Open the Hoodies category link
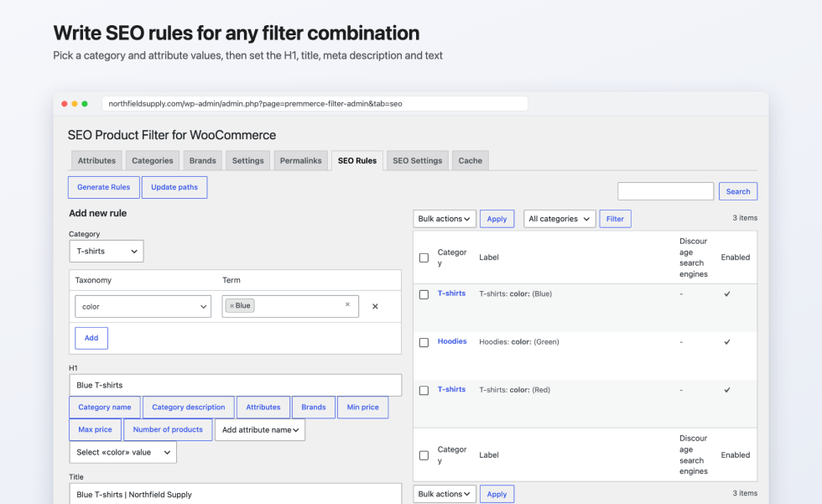The width and height of the screenshot is (822, 504). pyautogui.click(x=452, y=341)
